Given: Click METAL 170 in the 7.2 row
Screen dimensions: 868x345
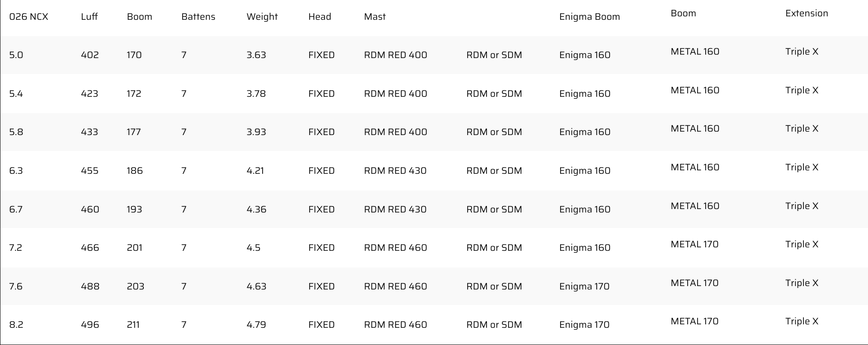Looking at the screenshot, I should [694, 244].
